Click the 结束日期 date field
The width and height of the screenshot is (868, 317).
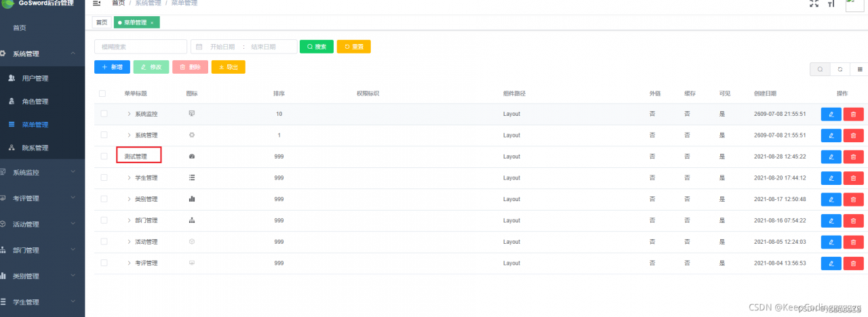point(263,47)
